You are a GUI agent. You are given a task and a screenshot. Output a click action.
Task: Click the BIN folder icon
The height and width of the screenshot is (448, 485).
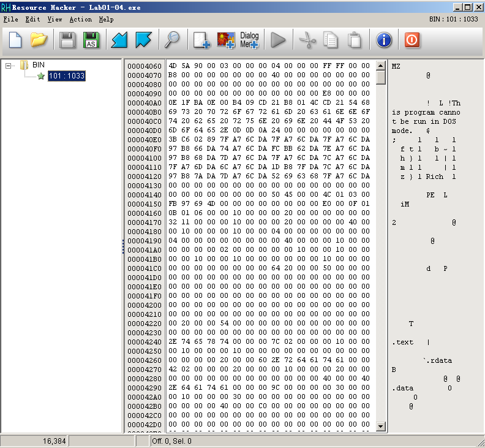click(x=24, y=65)
